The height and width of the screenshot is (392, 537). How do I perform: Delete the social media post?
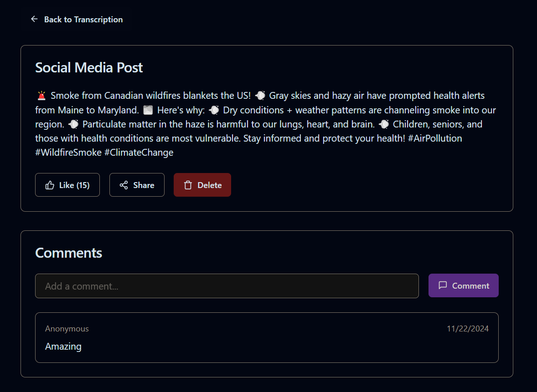tap(202, 185)
